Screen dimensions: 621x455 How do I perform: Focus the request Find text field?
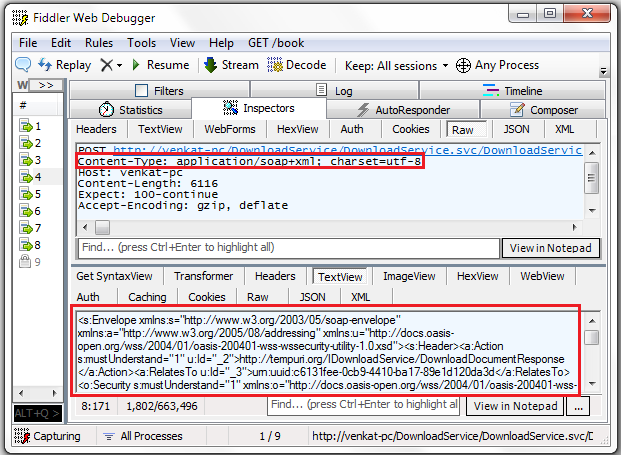[289, 248]
